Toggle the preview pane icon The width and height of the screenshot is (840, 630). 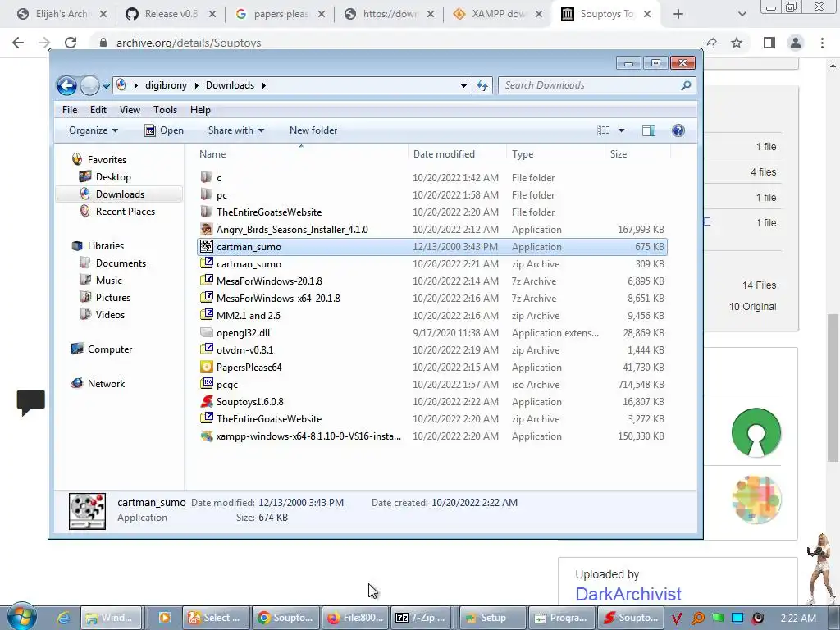649,130
